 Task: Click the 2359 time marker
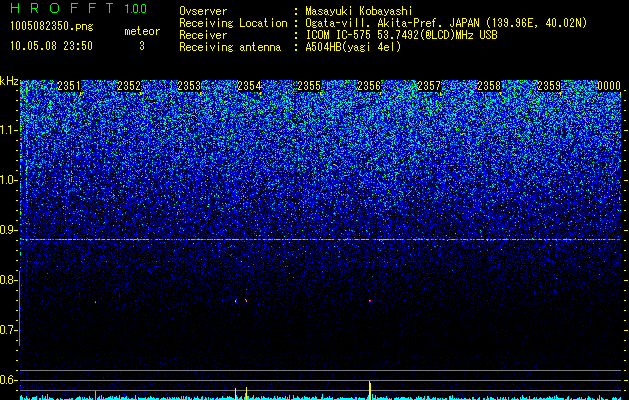[549, 86]
